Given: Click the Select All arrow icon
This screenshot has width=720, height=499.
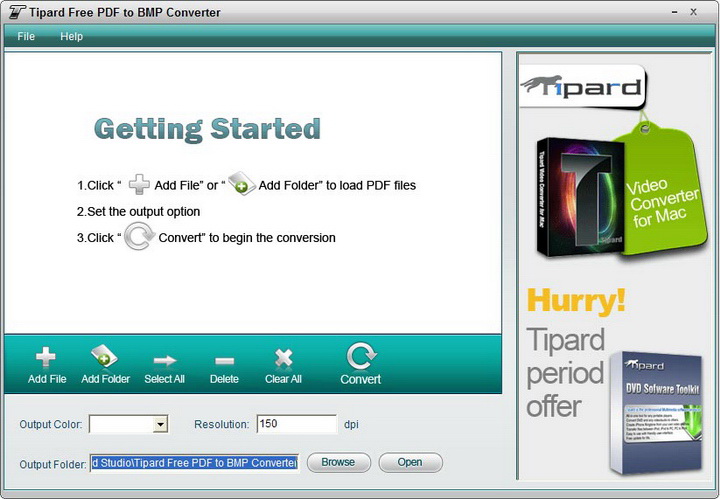Looking at the screenshot, I should [x=165, y=360].
